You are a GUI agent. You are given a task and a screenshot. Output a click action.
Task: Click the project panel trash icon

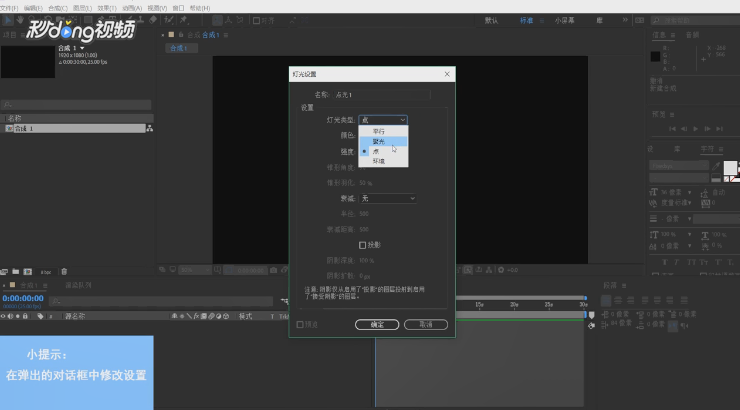click(64, 272)
